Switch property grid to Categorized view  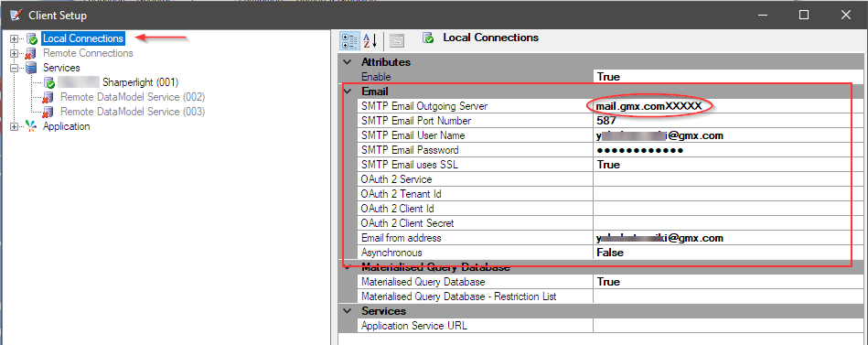pyautogui.click(x=350, y=40)
